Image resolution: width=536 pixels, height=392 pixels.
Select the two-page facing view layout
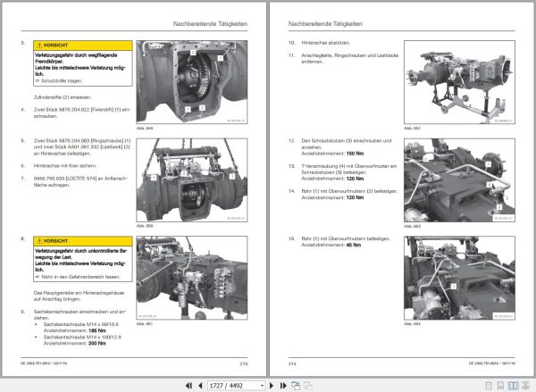513,386
